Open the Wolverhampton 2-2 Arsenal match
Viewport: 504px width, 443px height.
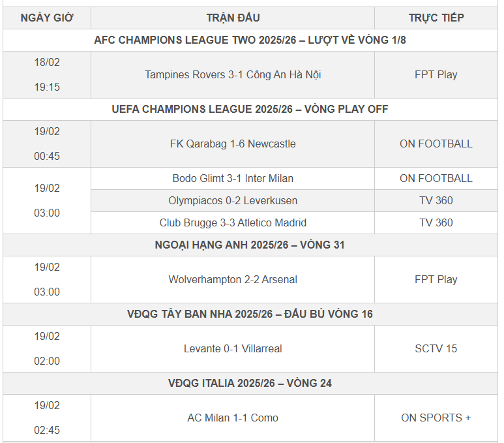pos(233,279)
